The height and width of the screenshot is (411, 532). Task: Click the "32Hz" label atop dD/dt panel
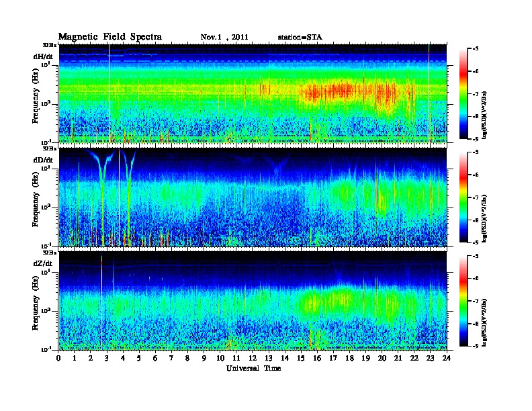pos(50,148)
